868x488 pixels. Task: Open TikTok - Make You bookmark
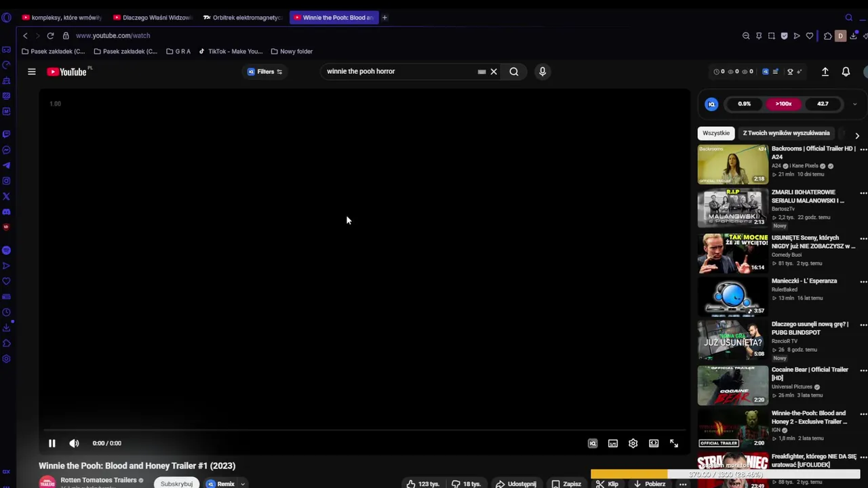pos(231,52)
